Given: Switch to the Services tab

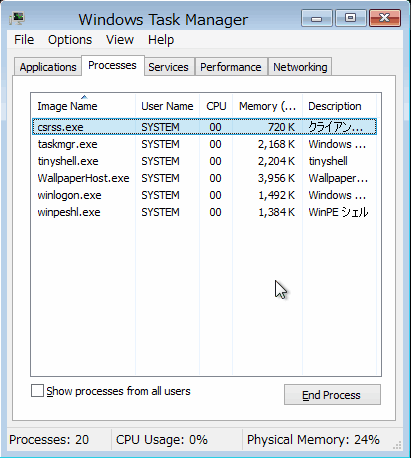Looking at the screenshot, I should pos(168,67).
